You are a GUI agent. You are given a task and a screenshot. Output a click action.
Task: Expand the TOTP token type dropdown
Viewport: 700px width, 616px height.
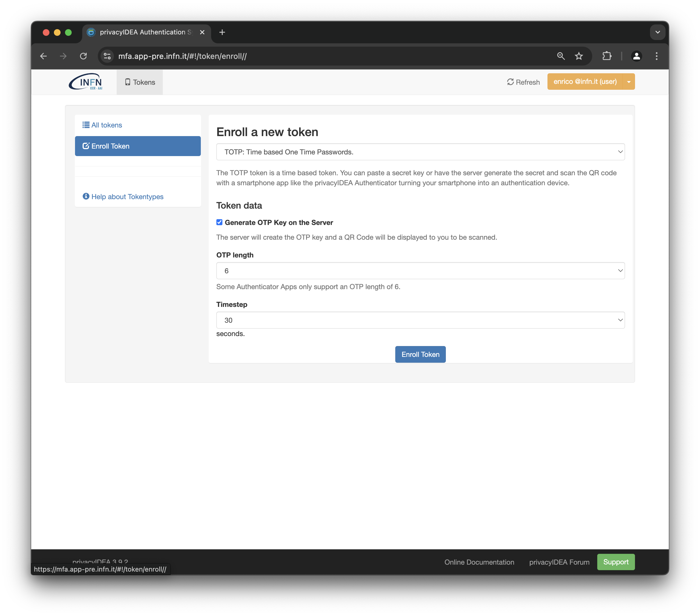pos(420,152)
